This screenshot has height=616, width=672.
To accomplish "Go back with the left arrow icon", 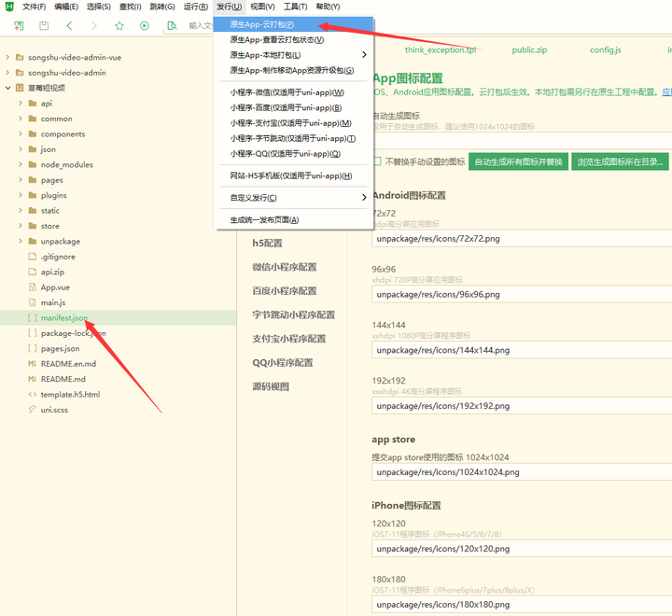I will coord(69,26).
